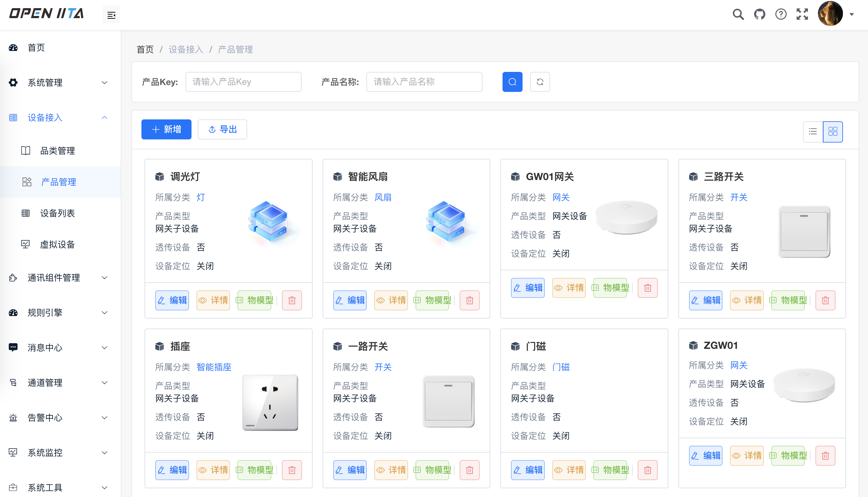Delete the 调光灯 product via its trash icon
The image size is (868, 497).
pos(291,300)
